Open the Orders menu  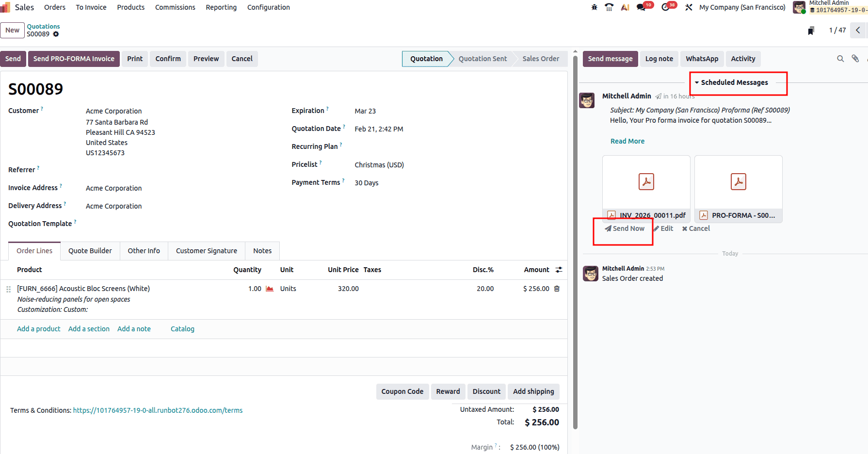click(55, 7)
